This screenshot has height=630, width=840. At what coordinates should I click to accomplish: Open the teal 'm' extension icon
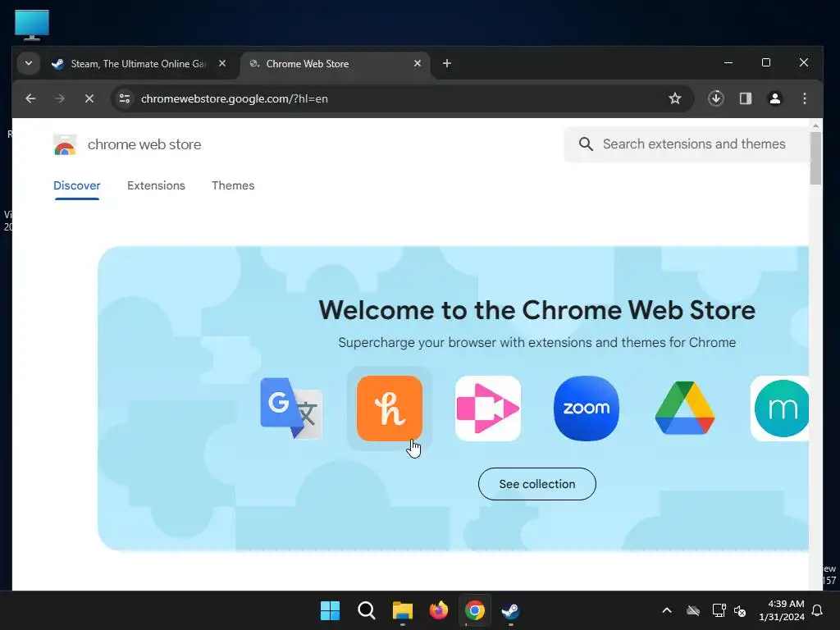pyautogui.click(x=780, y=409)
